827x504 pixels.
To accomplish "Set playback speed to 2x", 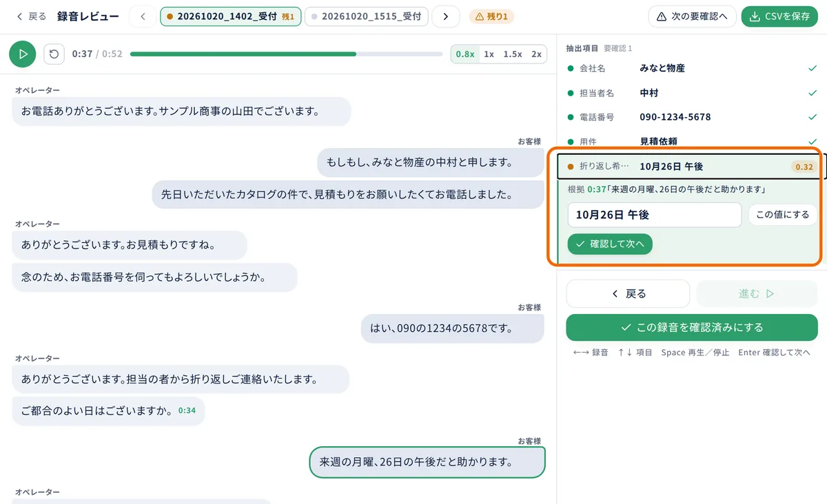I will pos(536,54).
